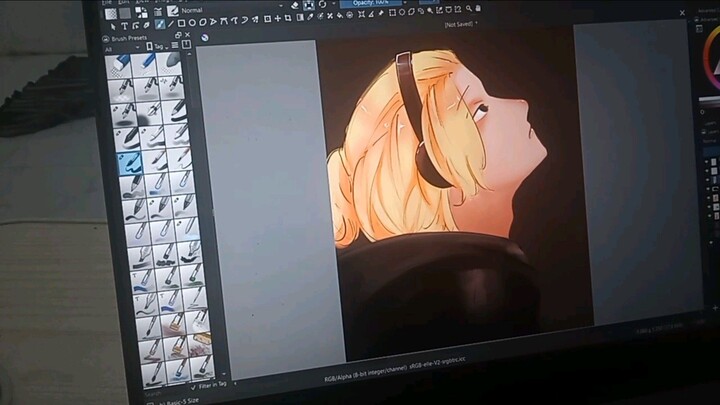Select the Freehand Selection tool
This screenshot has height=405, width=720.
point(421,11)
